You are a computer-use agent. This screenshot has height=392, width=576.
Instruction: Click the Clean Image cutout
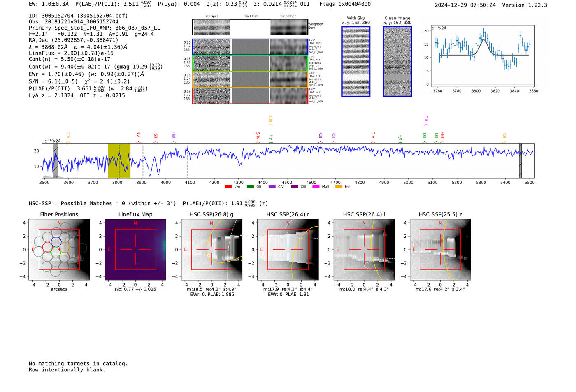397,62
